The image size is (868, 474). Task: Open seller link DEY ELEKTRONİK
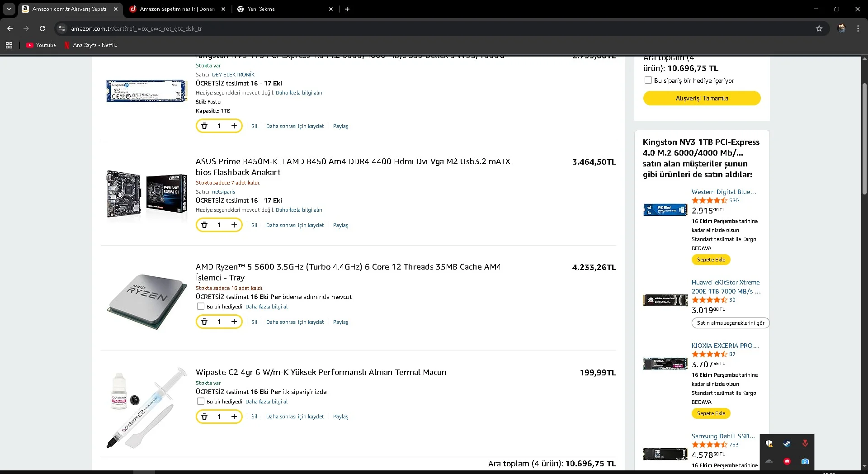pyautogui.click(x=233, y=75)
